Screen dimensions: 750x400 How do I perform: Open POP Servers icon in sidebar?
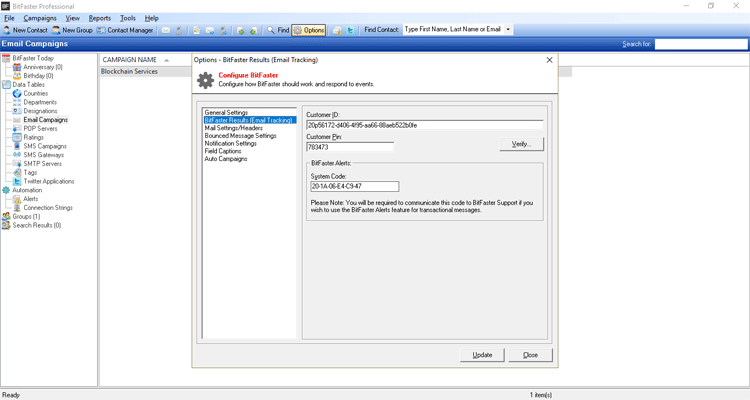coord(17,129)
